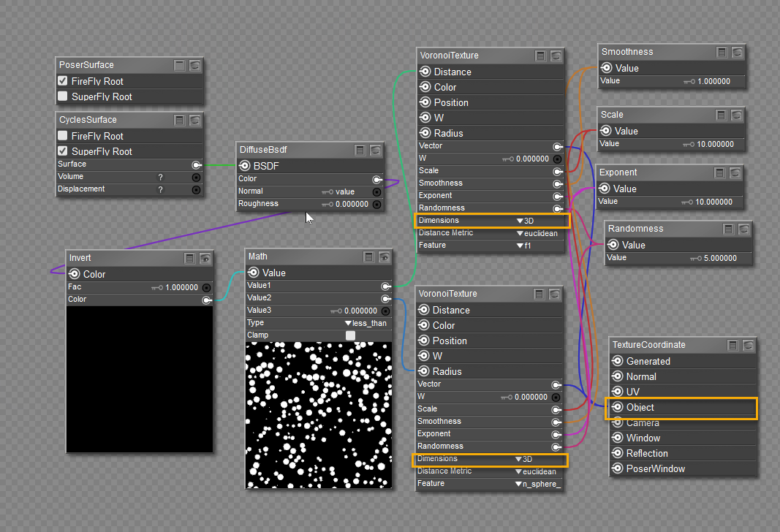Click the Surface input plug on CyclesSurface
Viewport: 780px width, 532px height.
point(196,164)
